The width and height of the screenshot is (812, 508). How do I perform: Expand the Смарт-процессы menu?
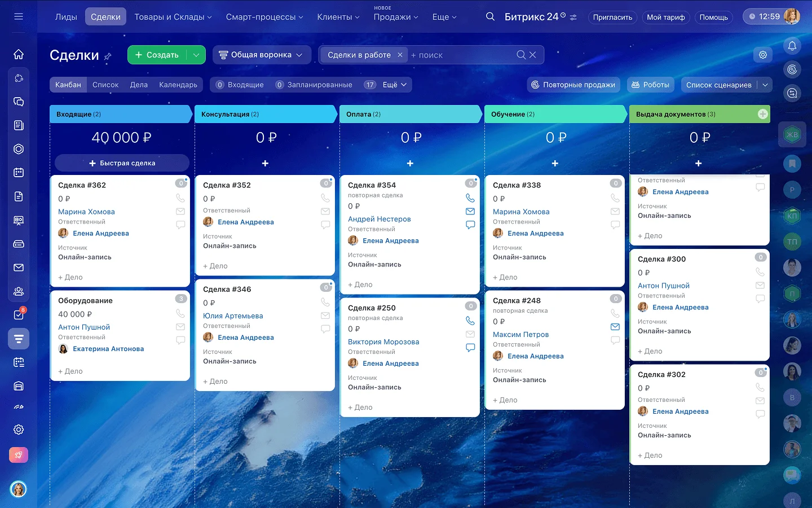coord(264,17)
